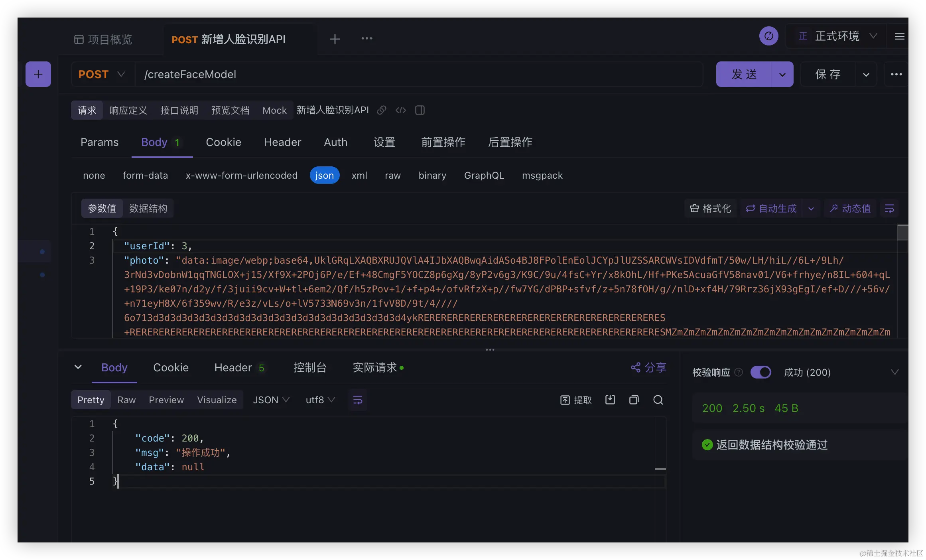Copy response body with copy icon
Image resolution: width=926 pixels, height=560 pixels.
point(634,400)
